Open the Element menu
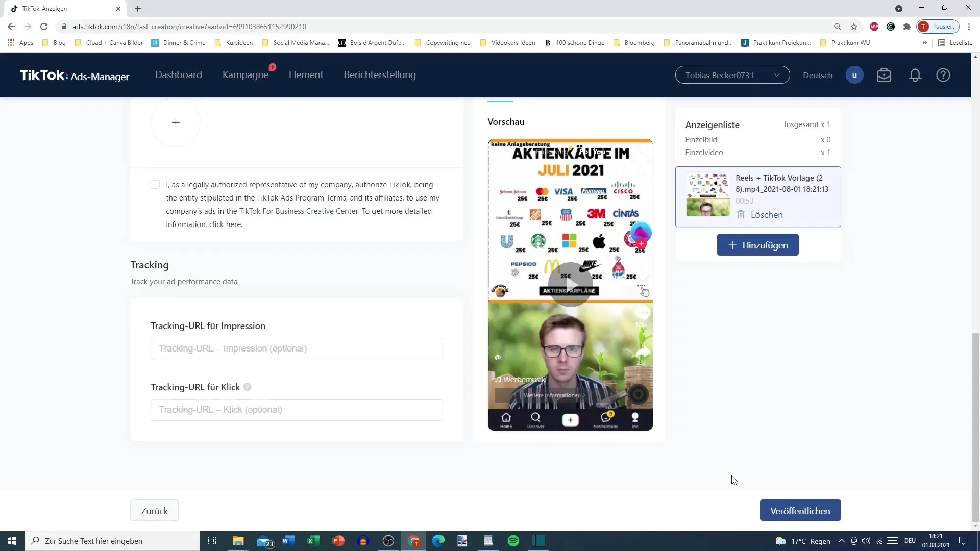The image size is (980, 551). (x=306, y=75)
